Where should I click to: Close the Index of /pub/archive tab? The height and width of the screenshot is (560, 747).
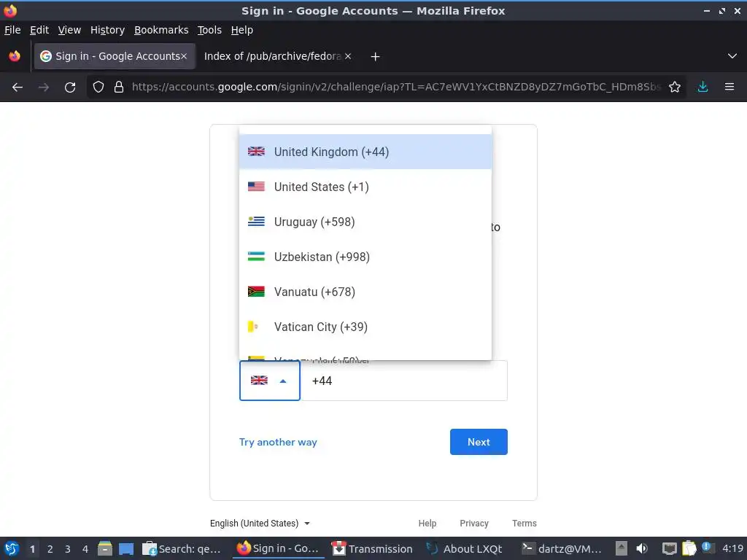click(x=348, y=56)
